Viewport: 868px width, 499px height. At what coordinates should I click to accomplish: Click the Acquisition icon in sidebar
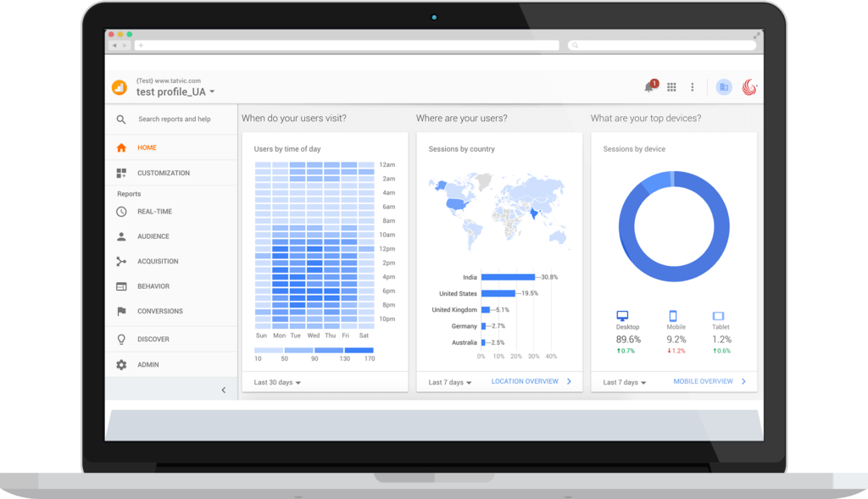[x=121, y=262]
